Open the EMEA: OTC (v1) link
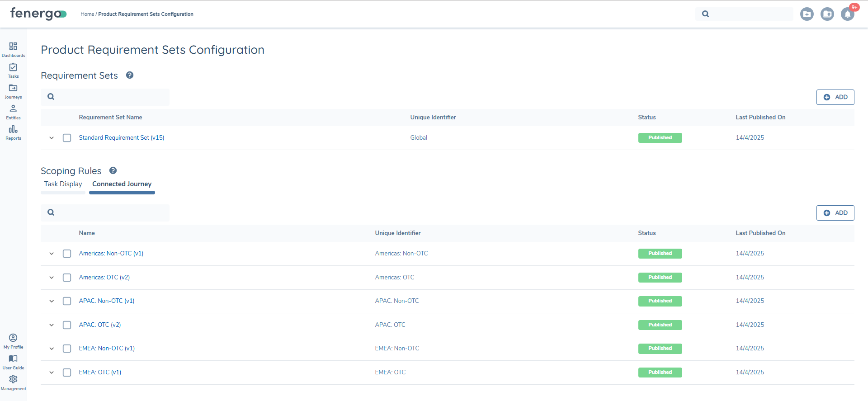The height and width of the screenshot is (401, 868). click(100, 373)
